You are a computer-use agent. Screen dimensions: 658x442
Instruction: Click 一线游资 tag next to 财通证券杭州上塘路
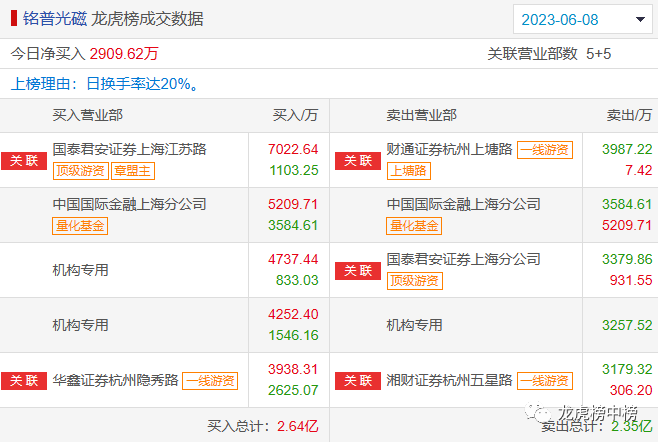tap(545, 150)
